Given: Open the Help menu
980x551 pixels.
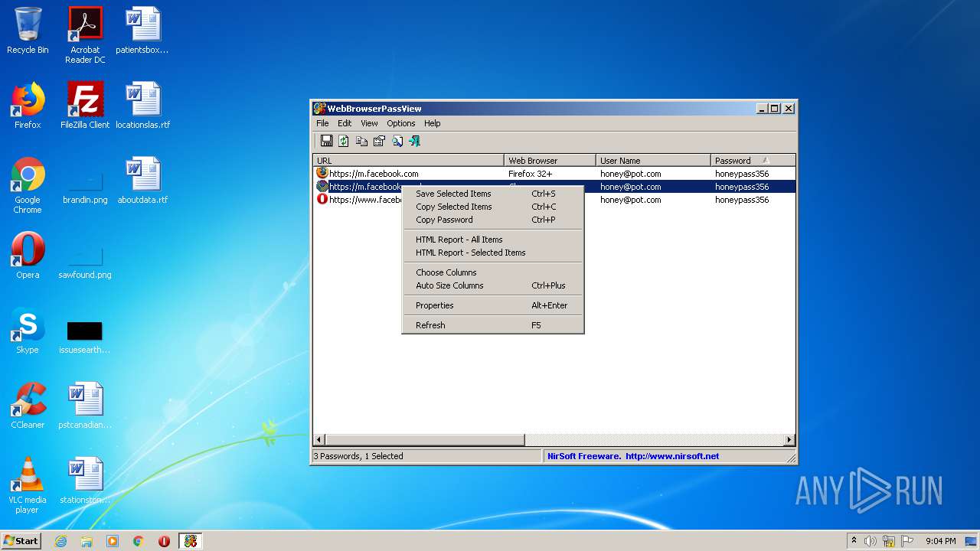Looking at the screenshot, I should 433,123.
